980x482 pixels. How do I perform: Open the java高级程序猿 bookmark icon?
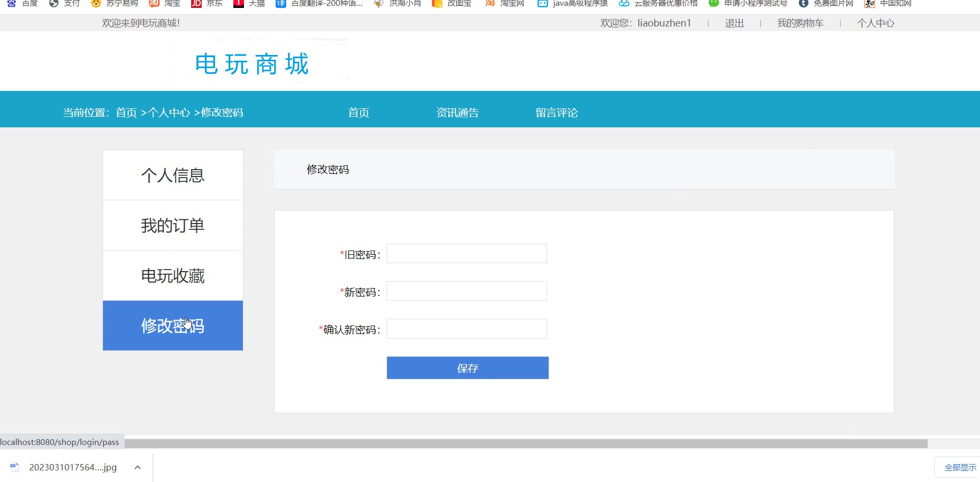[542, 3]
